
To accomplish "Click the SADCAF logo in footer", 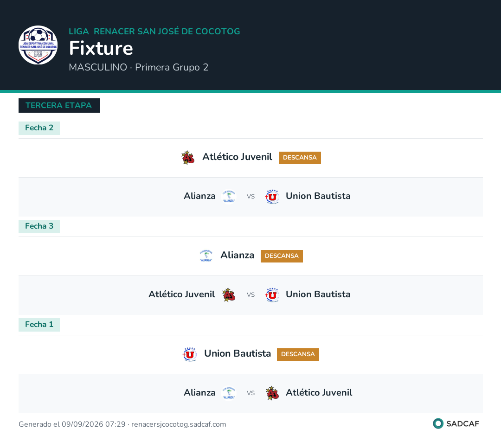I will coord(456,424).
